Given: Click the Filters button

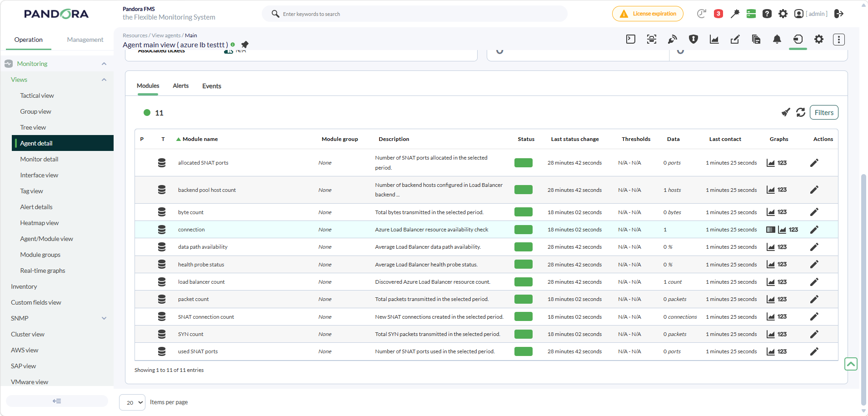Looking at the screenshot, I should [824, 112].
